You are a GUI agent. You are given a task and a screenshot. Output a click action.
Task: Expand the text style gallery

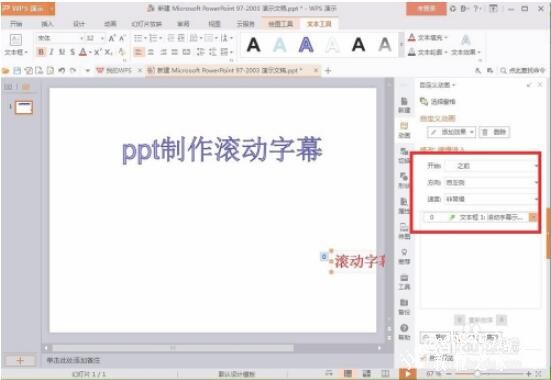tap(401, 45)
